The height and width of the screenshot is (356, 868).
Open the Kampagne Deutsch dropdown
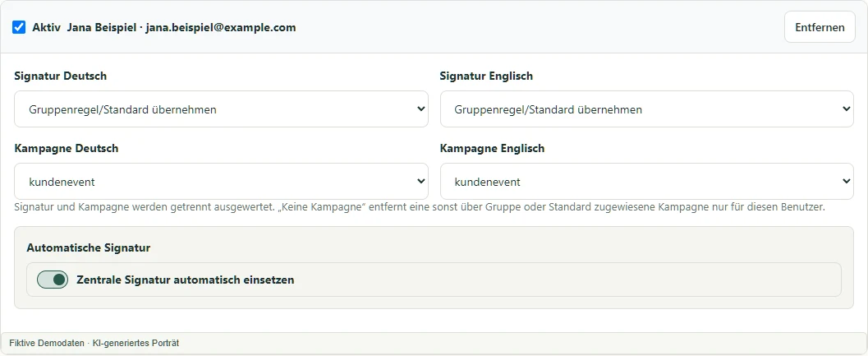tap(221, 182)
